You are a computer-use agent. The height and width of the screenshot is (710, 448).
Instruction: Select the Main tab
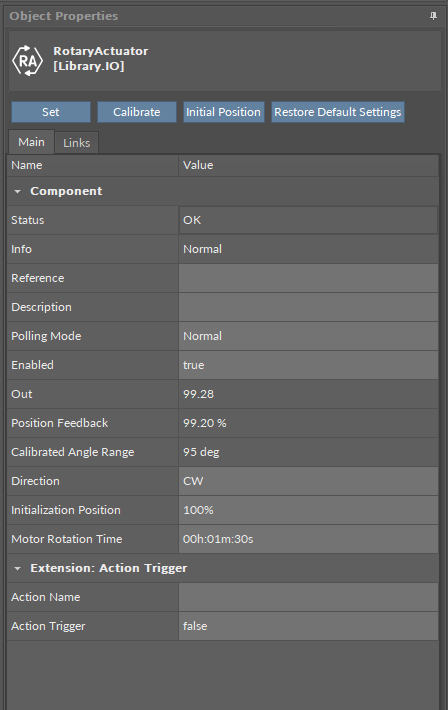click(31, 142)
